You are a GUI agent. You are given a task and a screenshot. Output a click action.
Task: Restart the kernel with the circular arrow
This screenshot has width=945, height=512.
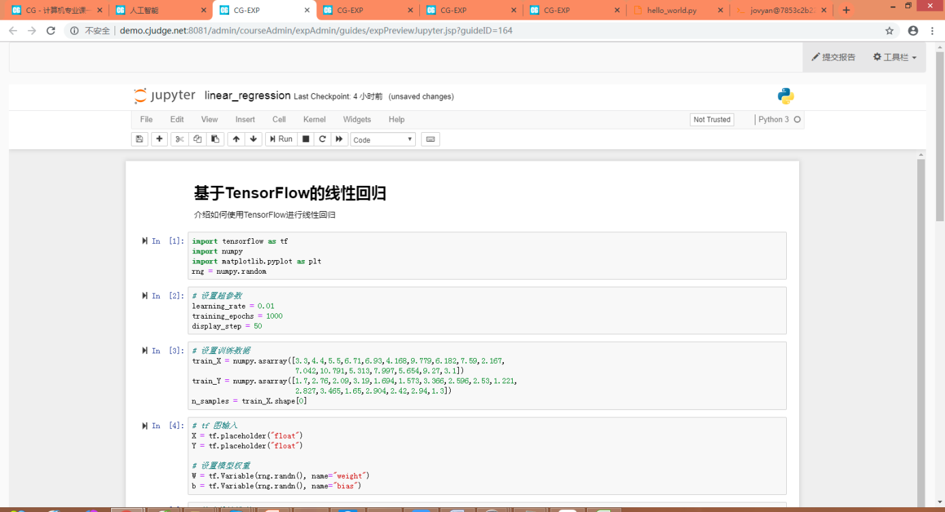tap(322, 139)
